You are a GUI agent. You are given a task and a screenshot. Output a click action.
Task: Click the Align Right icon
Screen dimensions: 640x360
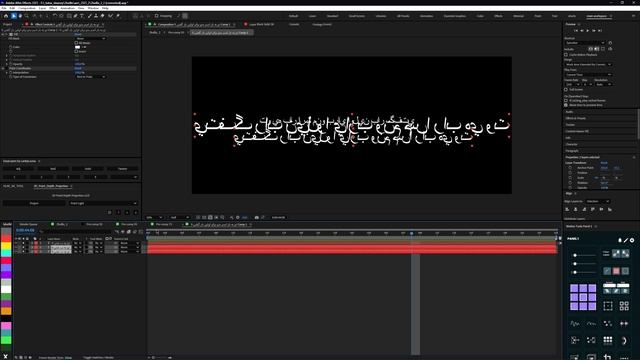coord(584,209)
